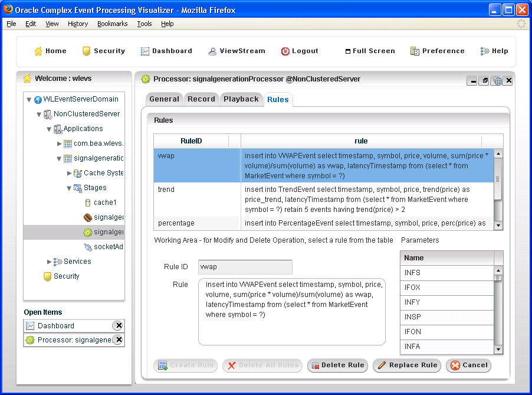Screen dimensions: 532x395
Task: Collapse the Stages tree node
Action: [x=69, y=188]
